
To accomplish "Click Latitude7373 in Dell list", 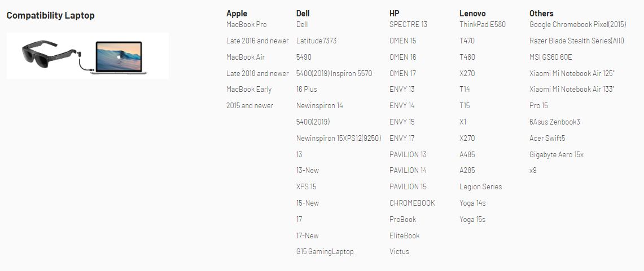I will [316, 41].
